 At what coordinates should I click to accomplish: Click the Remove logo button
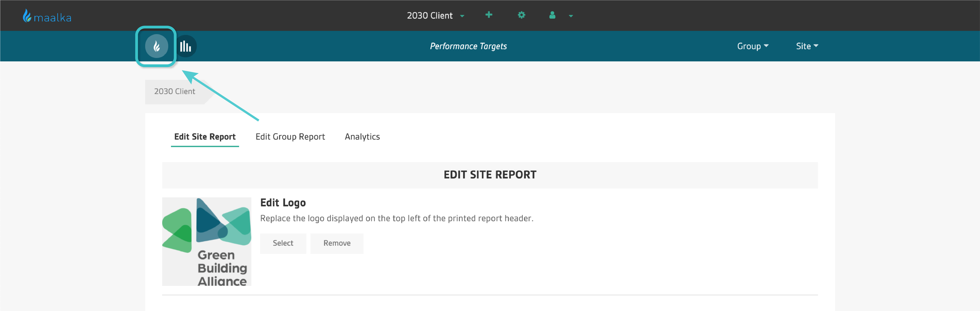(337, 243)
